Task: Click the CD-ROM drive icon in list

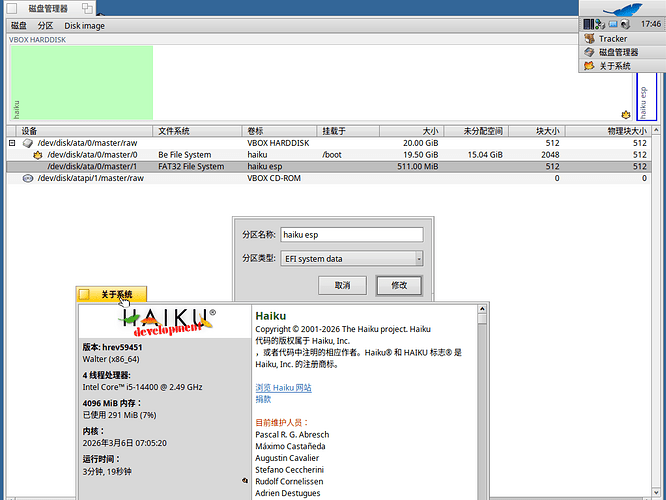Action: click(27, 178)
